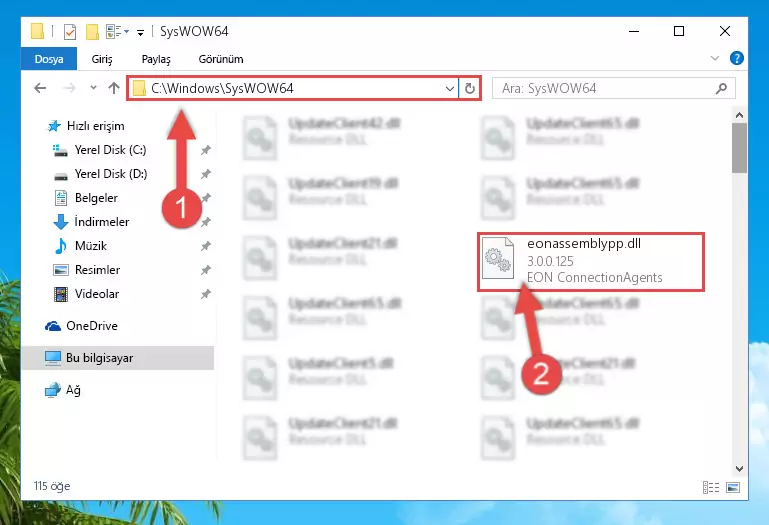The width and height of the screenshot is (769, 525).
Task: Click the pin icon beside Videolar
Action: [205, 294]
